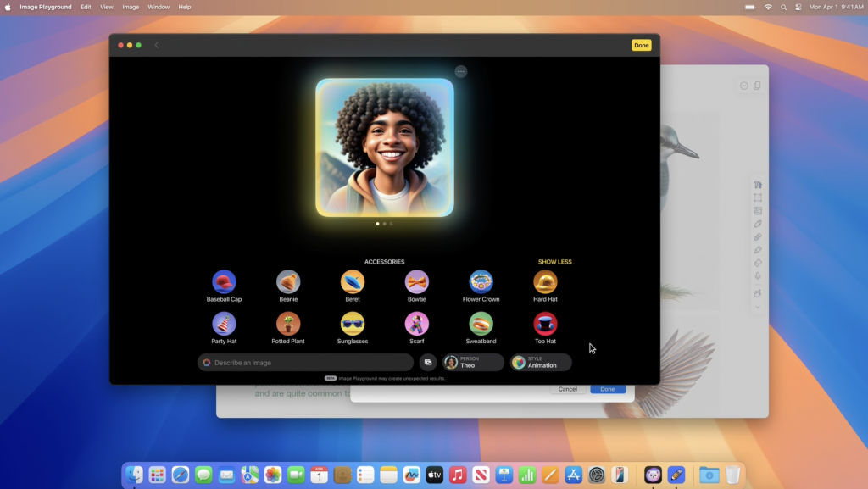
Task: Click the yellow Done button
Action: coord(641,46)
